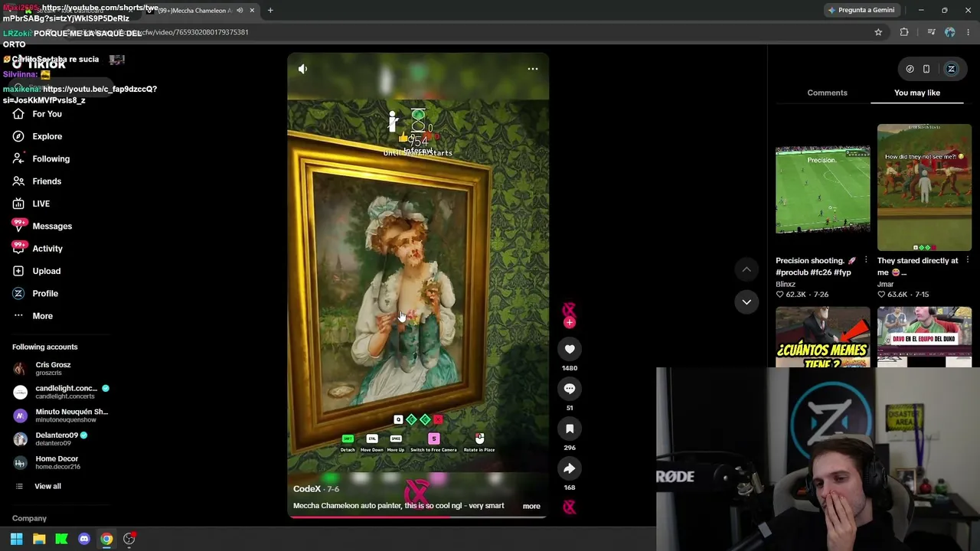The image size is (980, 551).
Task: Open the Friends page
Action: (47, 181)
